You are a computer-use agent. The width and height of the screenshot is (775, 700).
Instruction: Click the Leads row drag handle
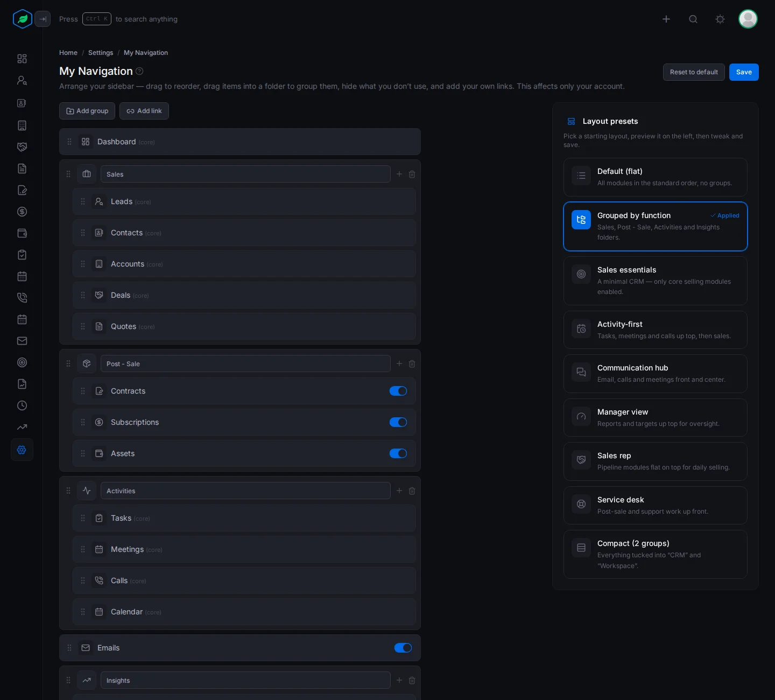pos(83,201)
